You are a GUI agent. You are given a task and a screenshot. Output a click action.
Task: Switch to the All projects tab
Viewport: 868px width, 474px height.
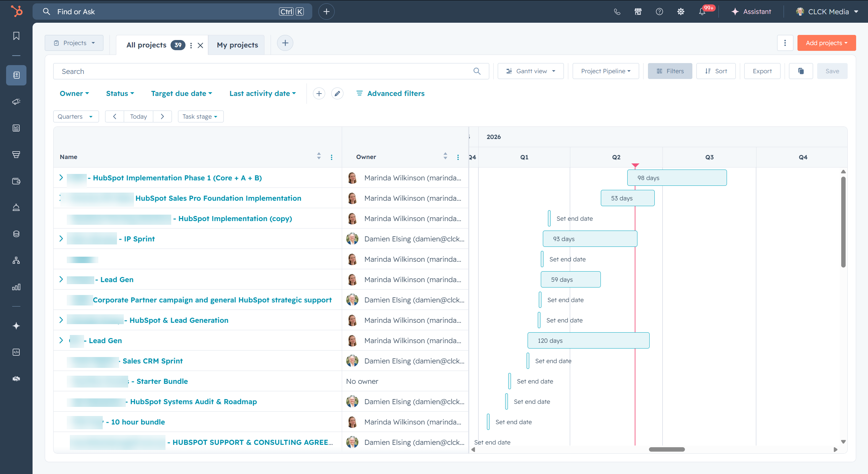coord(146,45)
